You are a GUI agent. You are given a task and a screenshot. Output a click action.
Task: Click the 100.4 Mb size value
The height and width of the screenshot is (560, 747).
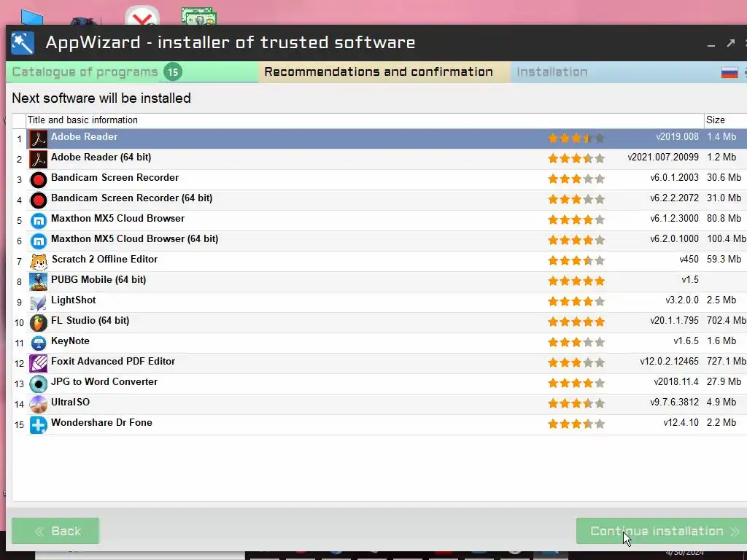coord(727,238)
